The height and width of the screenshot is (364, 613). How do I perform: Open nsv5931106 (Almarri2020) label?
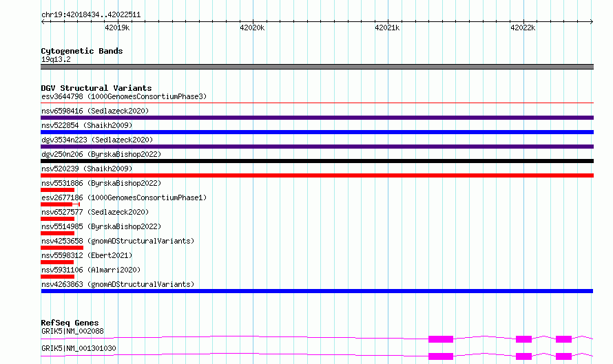(91, 270)
